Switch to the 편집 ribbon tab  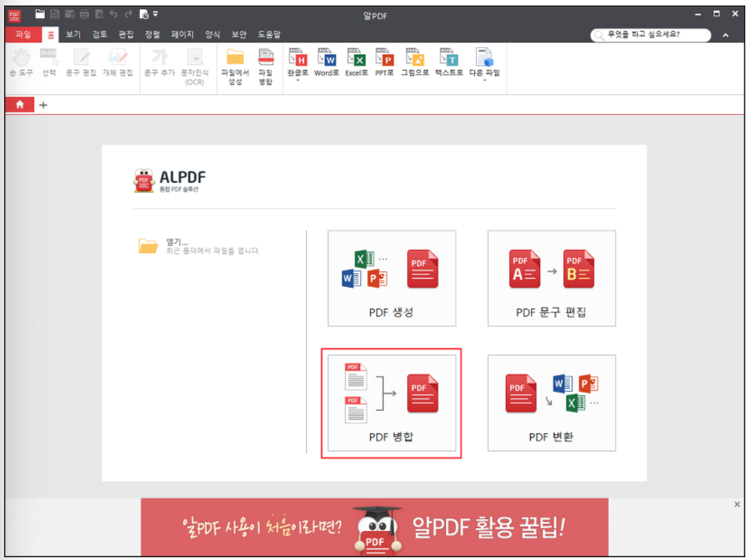point(126,35)
